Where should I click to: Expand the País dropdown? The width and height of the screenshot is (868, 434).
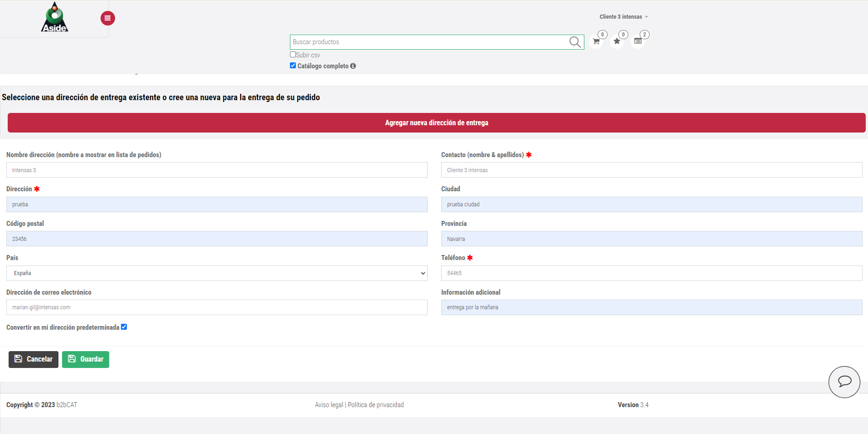point(217,273)
